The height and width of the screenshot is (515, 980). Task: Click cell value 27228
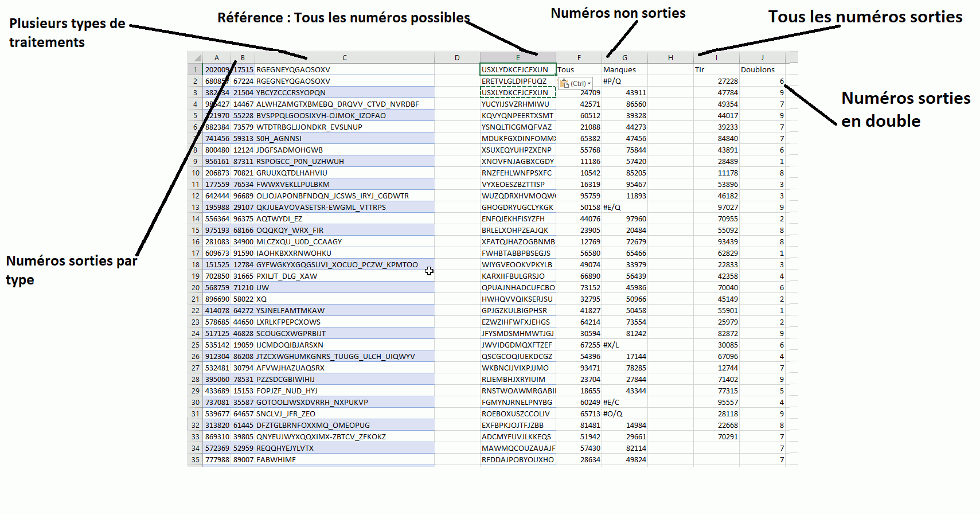[717, 81]
